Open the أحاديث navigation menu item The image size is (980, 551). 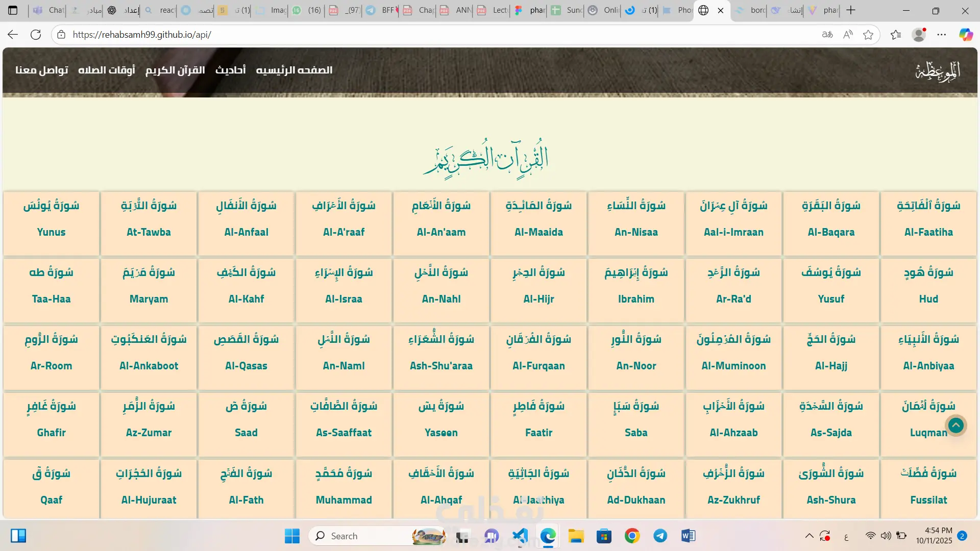tap(230, 70)
